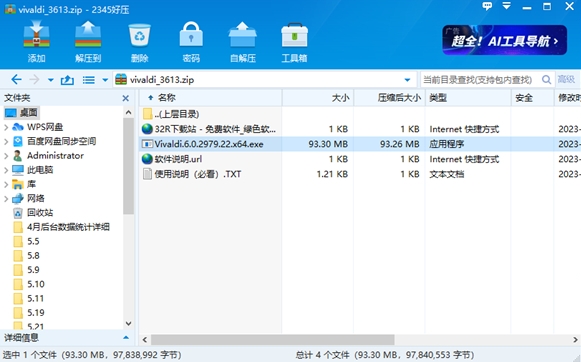Expand the WPS网盘 tree node

(x=6, y=127)
